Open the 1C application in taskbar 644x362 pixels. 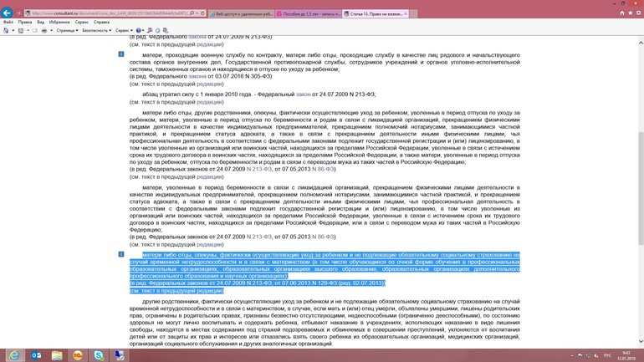[x=79, y=354]
